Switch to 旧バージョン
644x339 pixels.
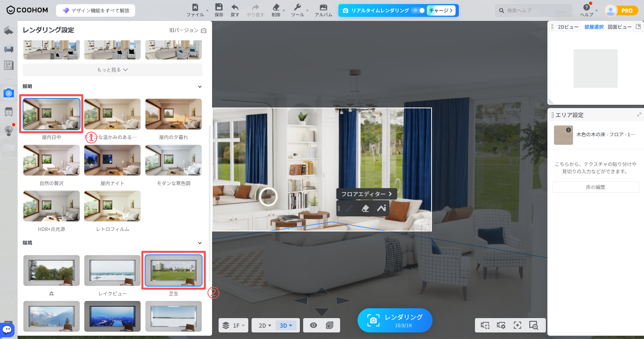(184, 30)
